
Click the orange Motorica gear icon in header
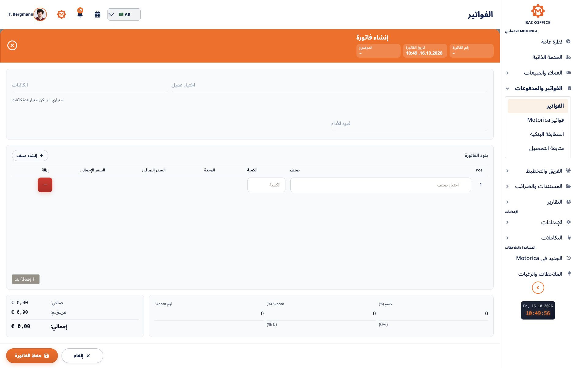[62, 14]
